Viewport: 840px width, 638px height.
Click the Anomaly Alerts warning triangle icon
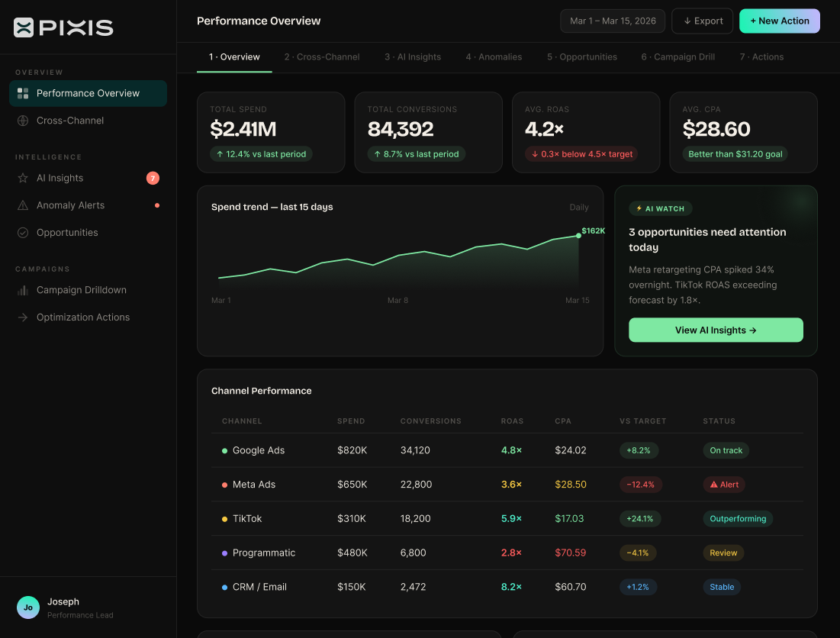pyautogui.click(x=23, y=205)
